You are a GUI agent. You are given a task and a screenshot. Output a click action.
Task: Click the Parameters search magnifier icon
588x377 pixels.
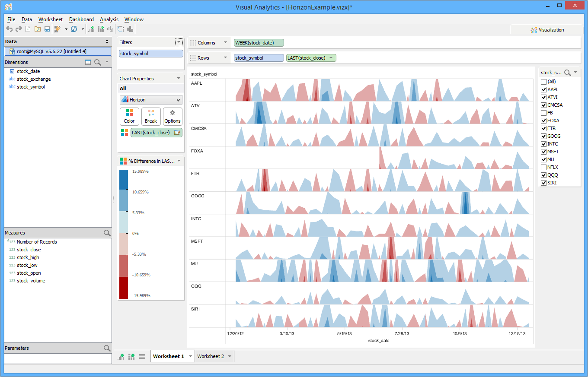pyautogui.click(x=107, y=348)
